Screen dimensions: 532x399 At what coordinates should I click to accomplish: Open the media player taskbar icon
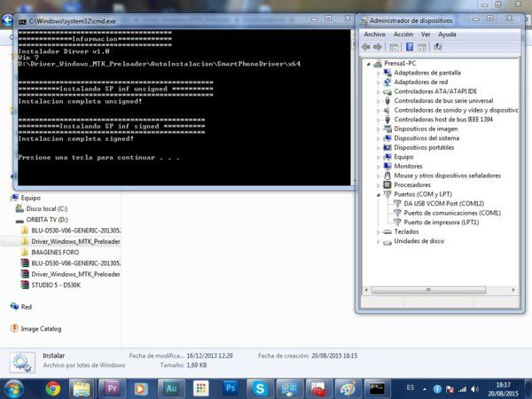(141, 389)
